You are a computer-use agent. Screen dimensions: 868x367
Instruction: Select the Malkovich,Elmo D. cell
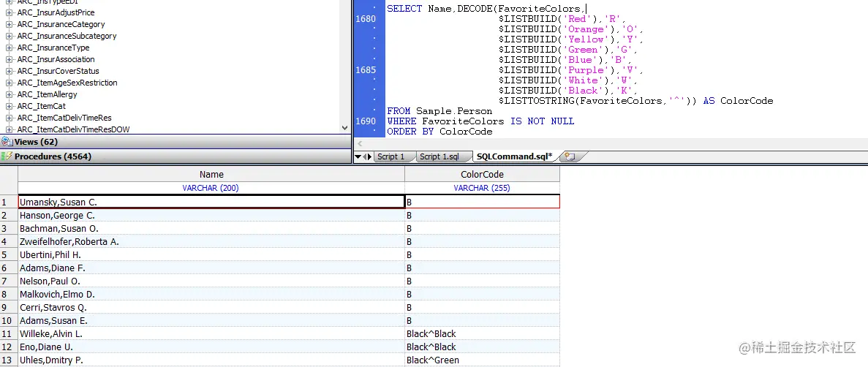click(211, 295)
